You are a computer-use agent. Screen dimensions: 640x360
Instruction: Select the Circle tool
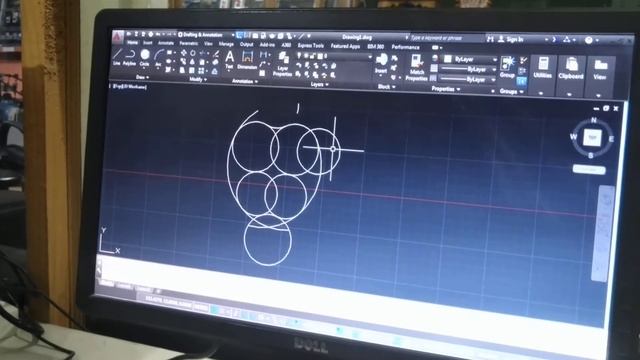coord(144,57)
